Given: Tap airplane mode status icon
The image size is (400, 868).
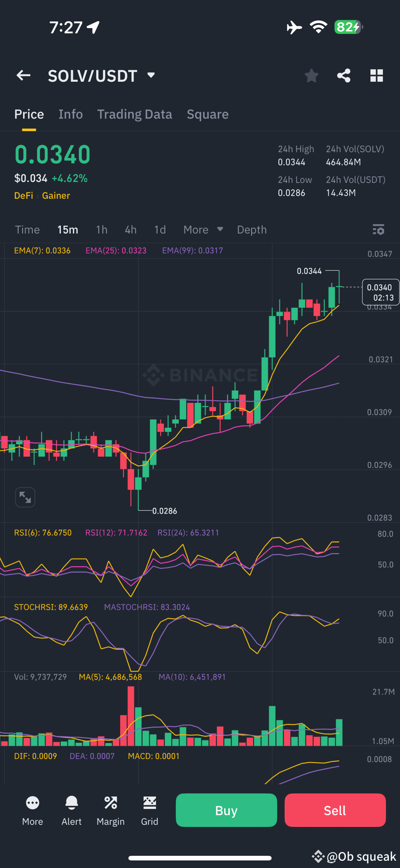Looking at the screenshot, I should coord(294,27).
